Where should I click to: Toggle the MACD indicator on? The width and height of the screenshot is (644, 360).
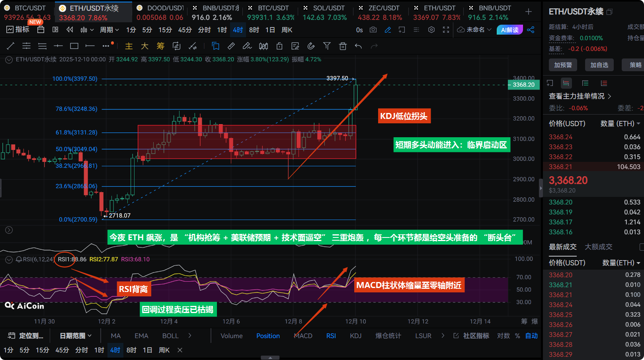tap(303, 336)
